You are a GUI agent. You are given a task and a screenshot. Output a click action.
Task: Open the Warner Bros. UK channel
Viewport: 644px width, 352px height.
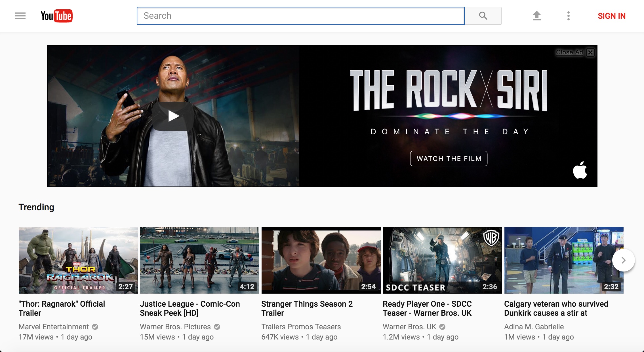409,327
